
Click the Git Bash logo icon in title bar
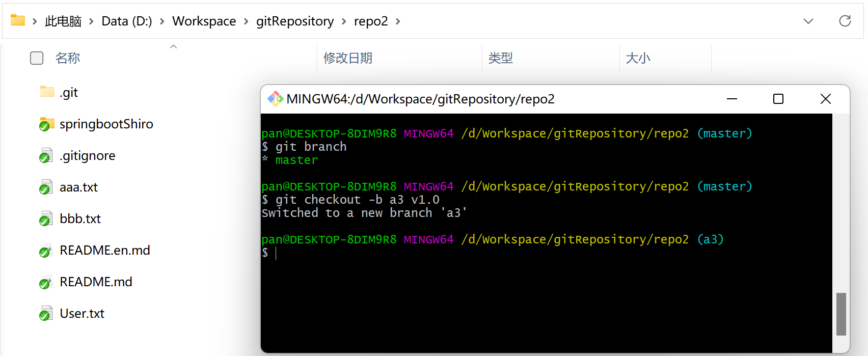pyautogui.click(x=275, y=99)
